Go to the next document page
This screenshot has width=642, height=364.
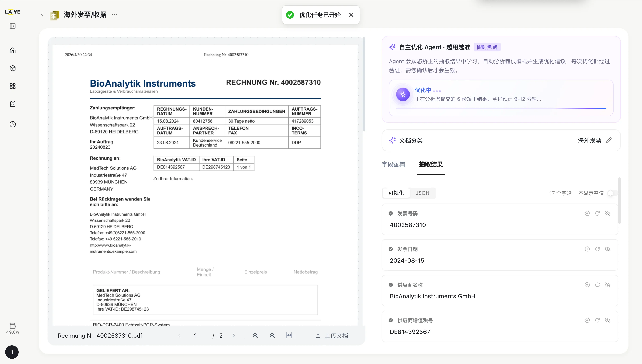click(234, 336)
